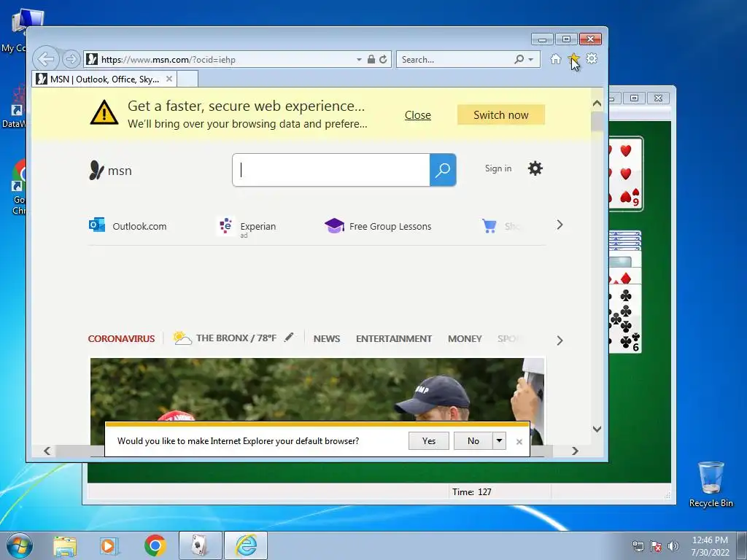The width and height of the screenshot is (747, 560).
Task: Open the Recycle Bin desktop icon
Action: tap(711, 484)
